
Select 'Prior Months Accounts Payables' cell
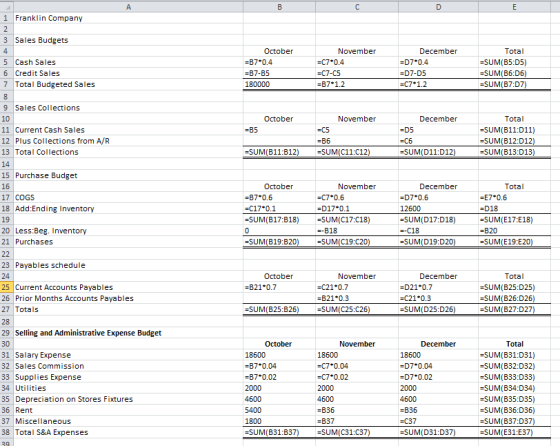[x=129, y=299]
